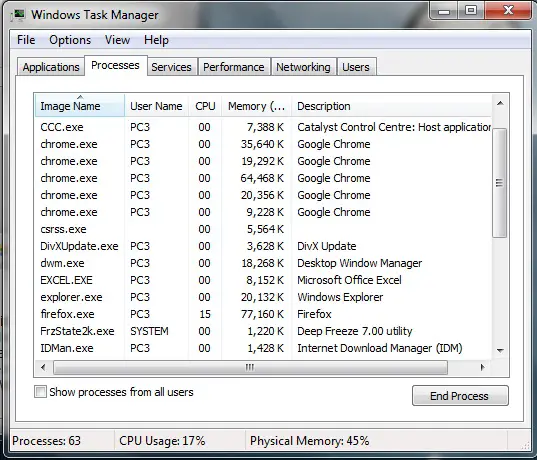
Task: Open the Help menu
Action: click(156, 40)
